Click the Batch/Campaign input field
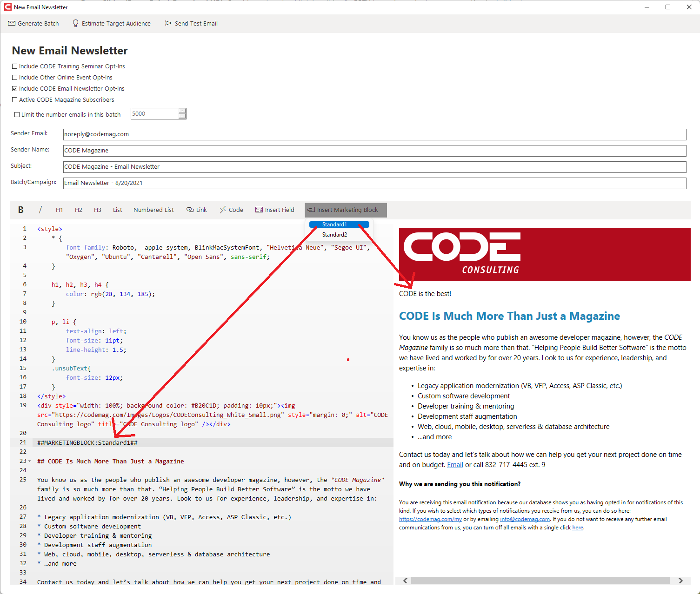 pyautogui.click(x=374, y=183)
